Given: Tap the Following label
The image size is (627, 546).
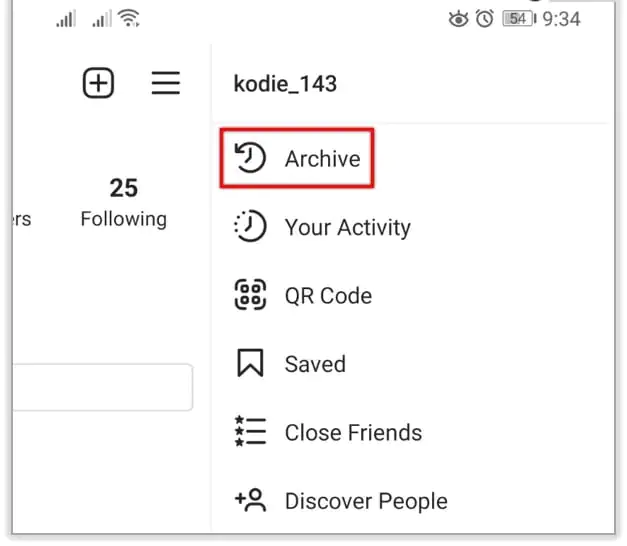Looking at the screenshot, I should (x=124, y=219).
